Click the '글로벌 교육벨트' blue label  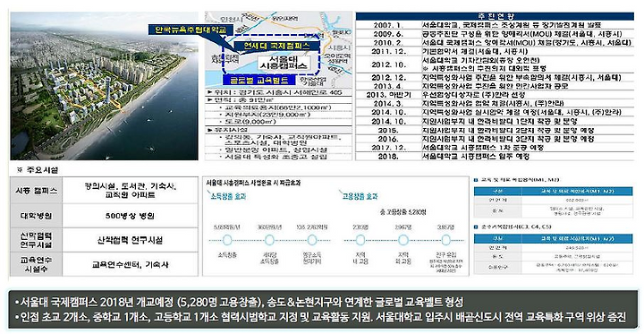point(258,81)
